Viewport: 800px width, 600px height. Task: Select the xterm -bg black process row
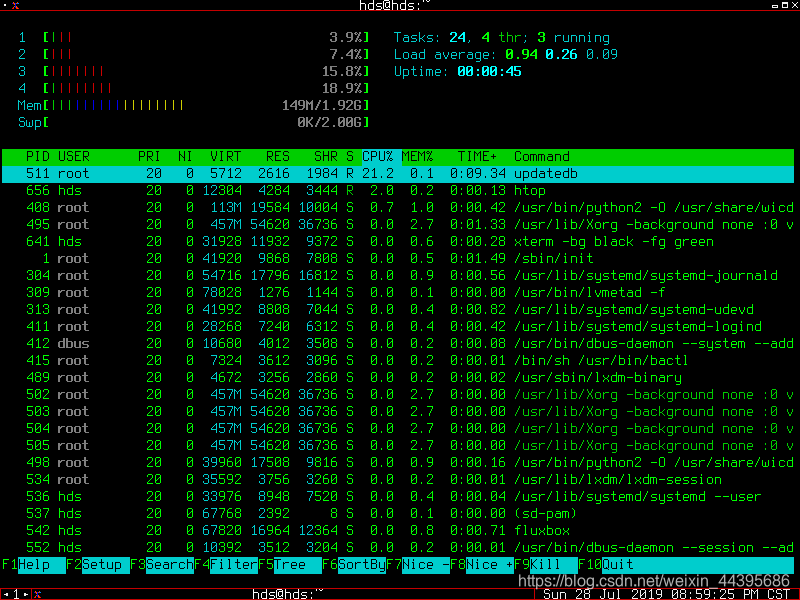(398, 242)
